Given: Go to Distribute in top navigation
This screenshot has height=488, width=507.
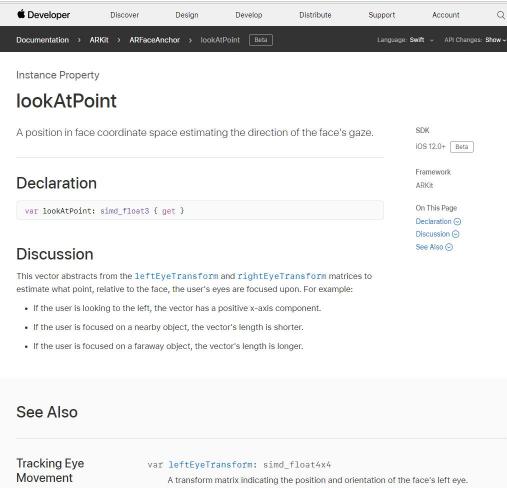Looking at the screenshot, I should point(315,15).
